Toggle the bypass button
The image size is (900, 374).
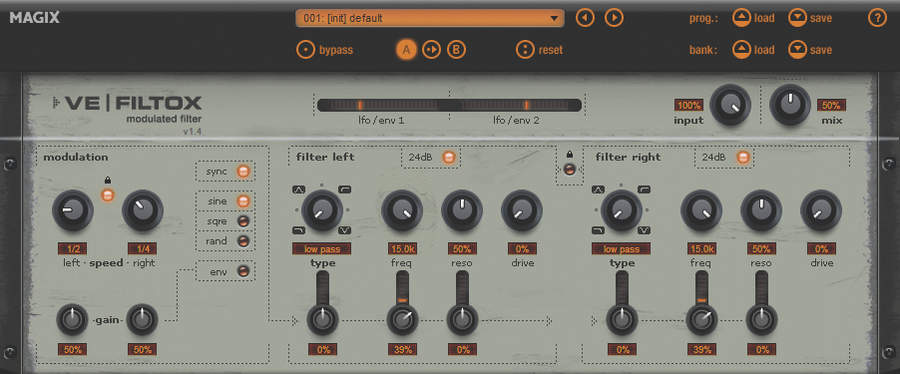(x=325, y=50)
